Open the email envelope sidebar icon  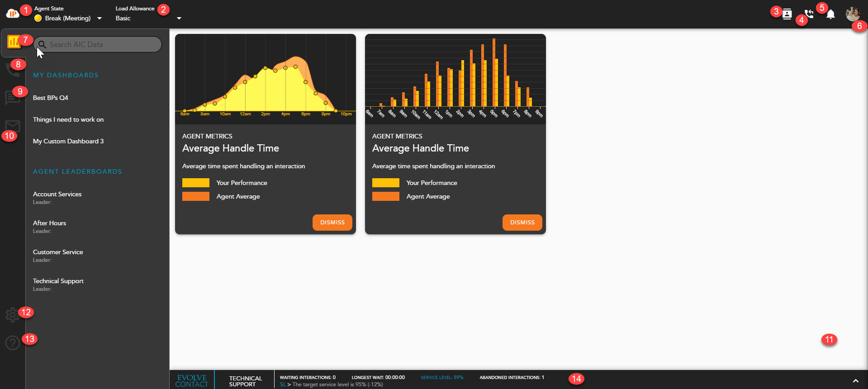click(x=12, y=126)
